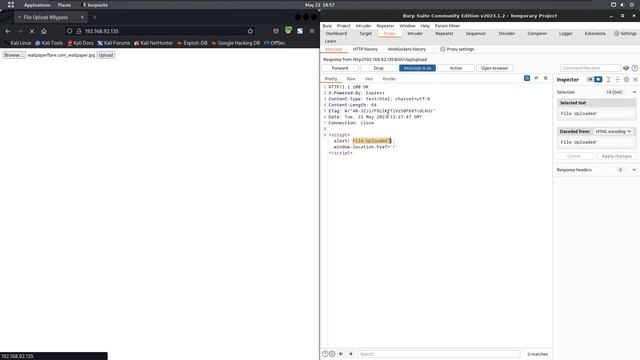Open the Exploit-DB bookmark
The image size is (640, 360).
point(192,43)
